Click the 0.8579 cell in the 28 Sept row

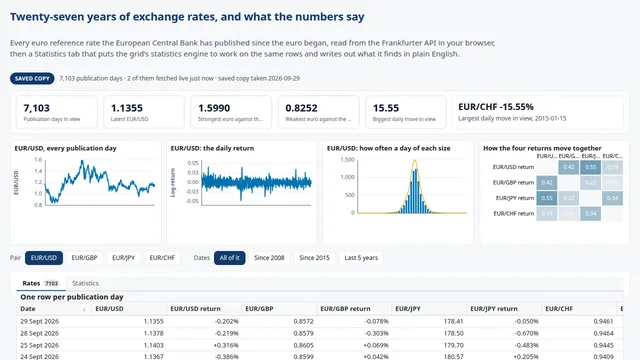(x=279, y=333)
